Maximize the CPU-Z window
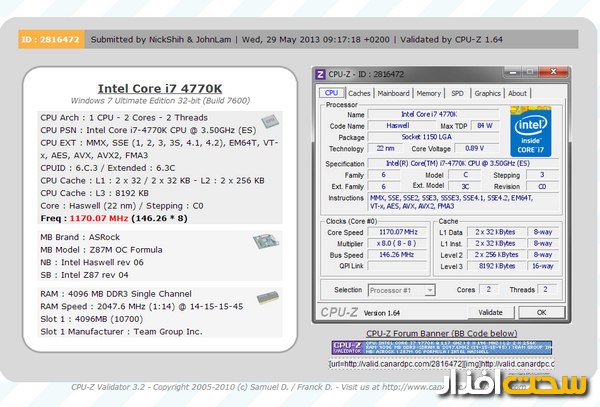The image size is (600, 407). [530, 72]
